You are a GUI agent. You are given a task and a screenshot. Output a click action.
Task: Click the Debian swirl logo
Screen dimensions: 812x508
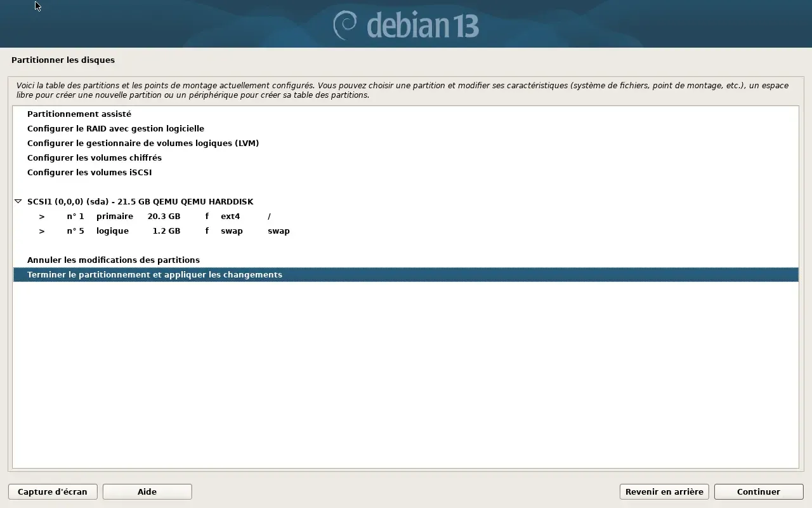[345, 25]
